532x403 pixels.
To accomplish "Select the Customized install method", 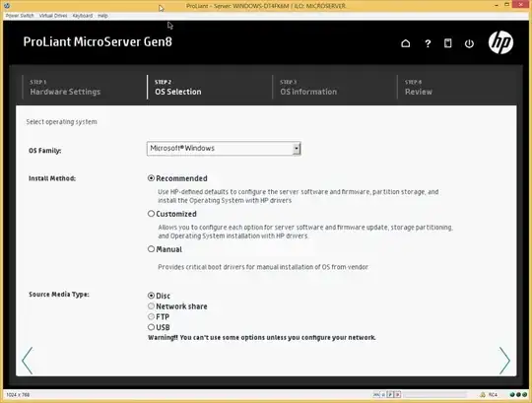I will tap(151, 214).
